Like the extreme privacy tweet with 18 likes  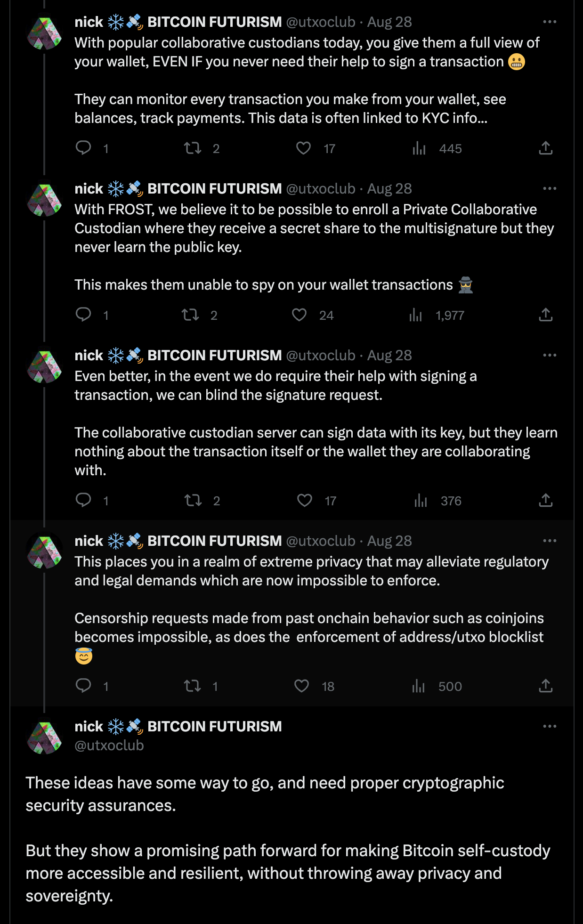pyautogui.click(x=302, y=686)
